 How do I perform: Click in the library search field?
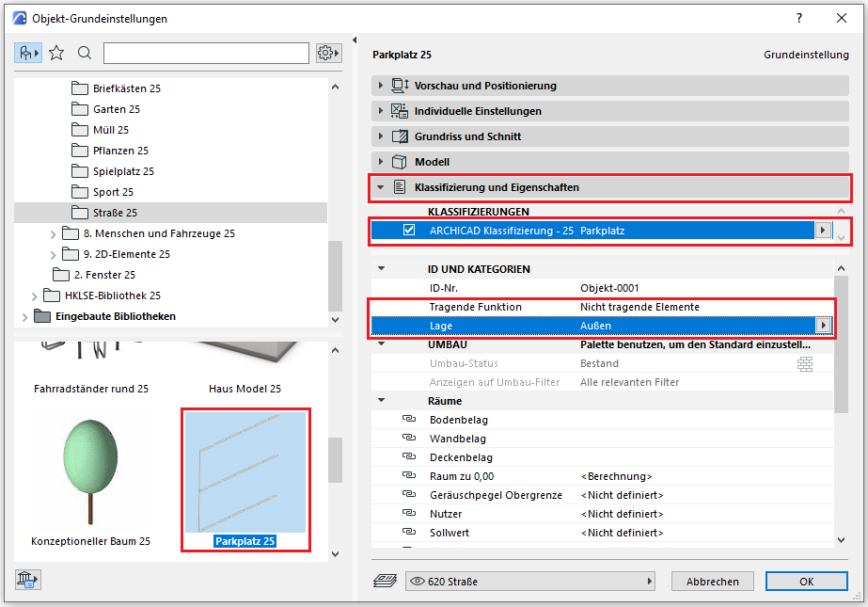click(x=206, y=53)
